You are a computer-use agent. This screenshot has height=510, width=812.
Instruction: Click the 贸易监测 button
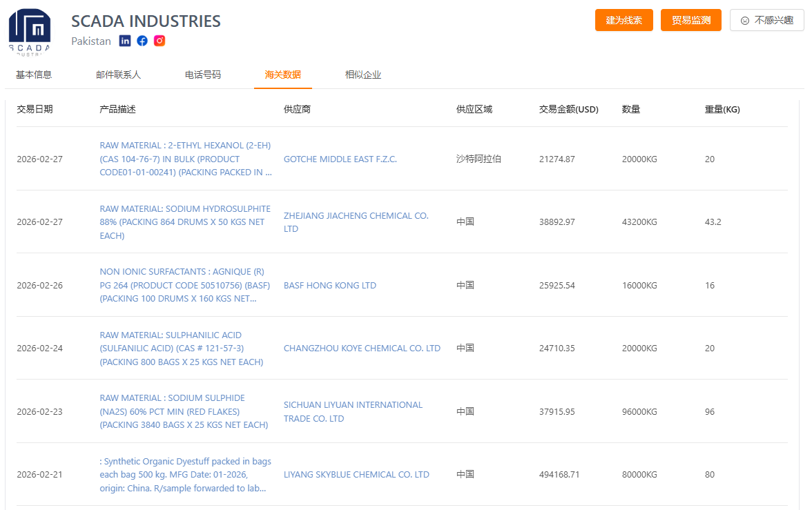click(x=690, y=20)
